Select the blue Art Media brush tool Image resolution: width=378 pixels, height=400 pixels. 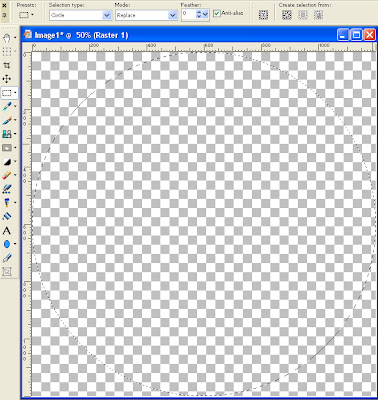[x=6, y=217]
